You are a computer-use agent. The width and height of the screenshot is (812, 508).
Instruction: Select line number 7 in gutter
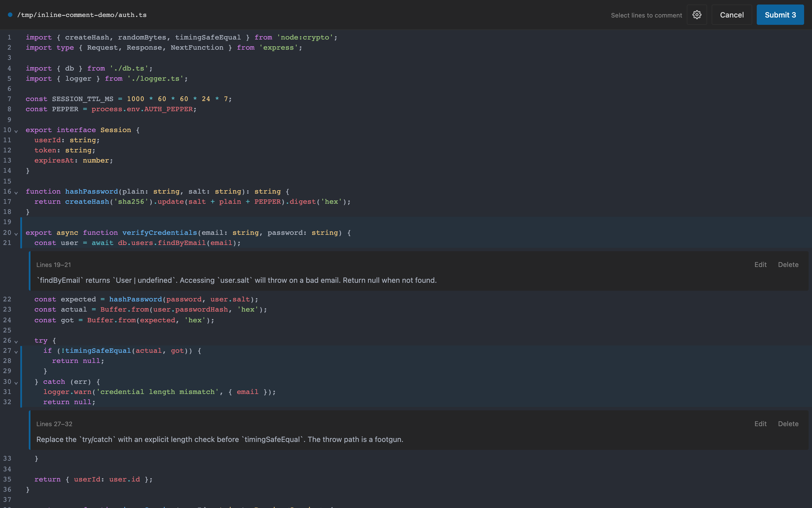tap(9, 99)
